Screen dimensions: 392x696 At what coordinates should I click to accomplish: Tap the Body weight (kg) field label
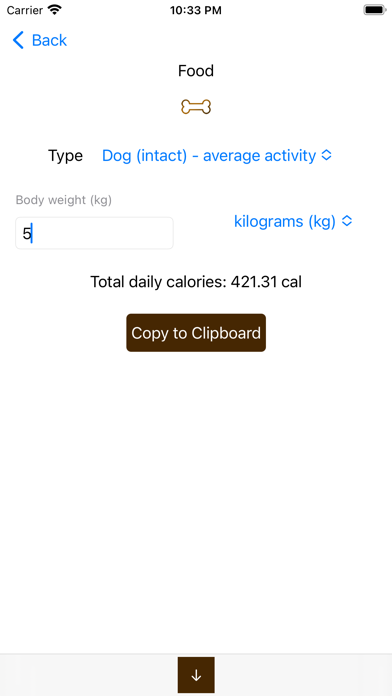pos(64,200)
